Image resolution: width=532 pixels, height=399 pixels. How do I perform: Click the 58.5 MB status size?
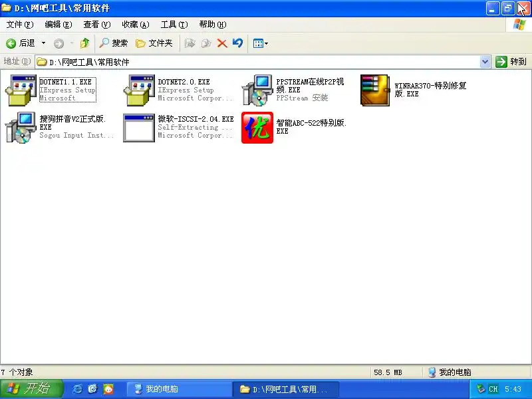[388, 372]
